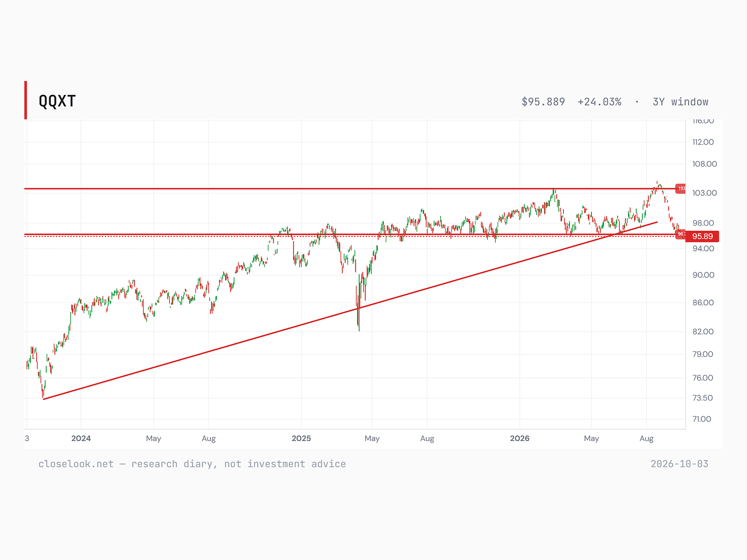Click the 90.00 price axis label
Image resolution: width=747 pixels, height=560 pixels.
[x=703, y=275]
